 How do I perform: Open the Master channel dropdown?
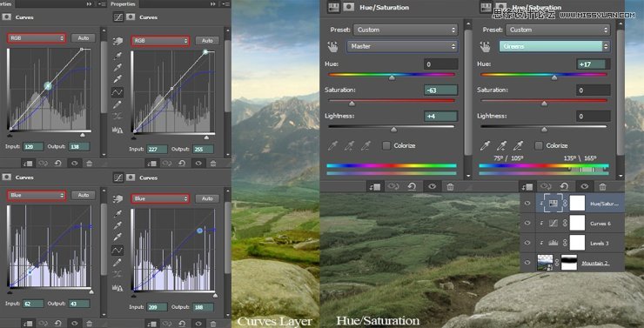(402, 46)
